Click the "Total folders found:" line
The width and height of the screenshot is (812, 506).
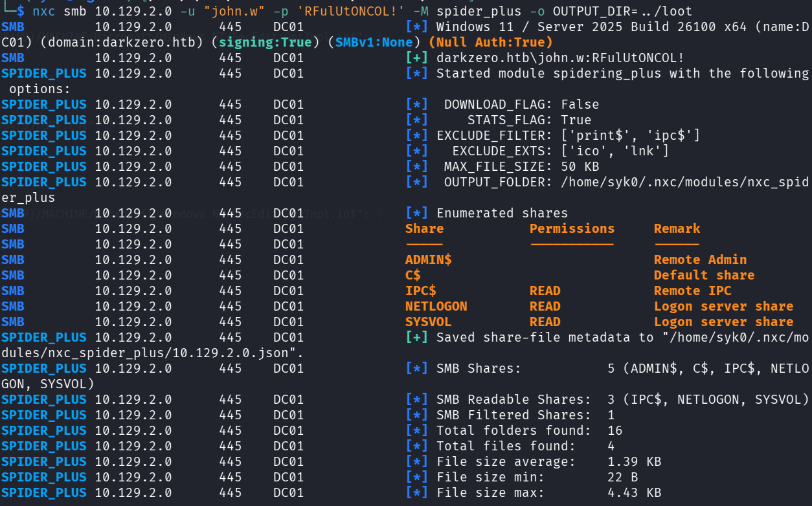530,430
